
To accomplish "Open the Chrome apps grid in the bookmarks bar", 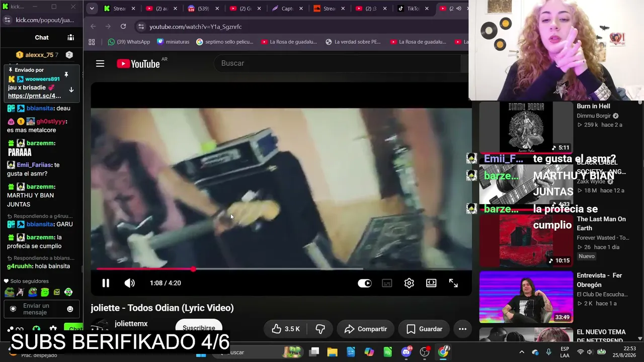I will pos(92,42).
